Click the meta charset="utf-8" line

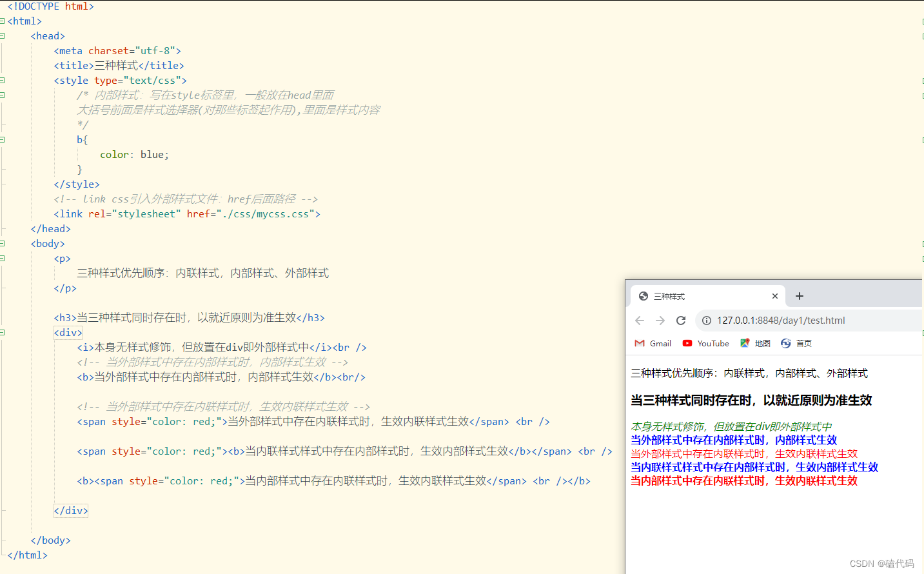pos(117,51)
